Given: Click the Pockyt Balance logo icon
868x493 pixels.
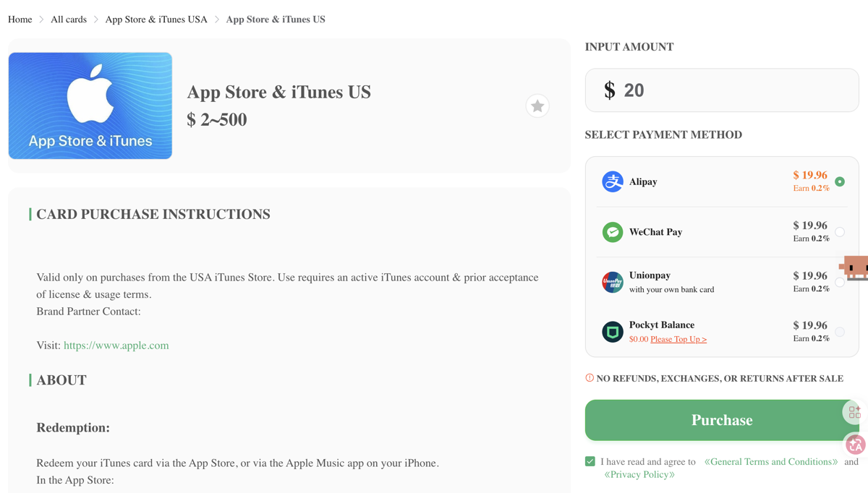Looking at the screenshot, I should pos(613,332).
